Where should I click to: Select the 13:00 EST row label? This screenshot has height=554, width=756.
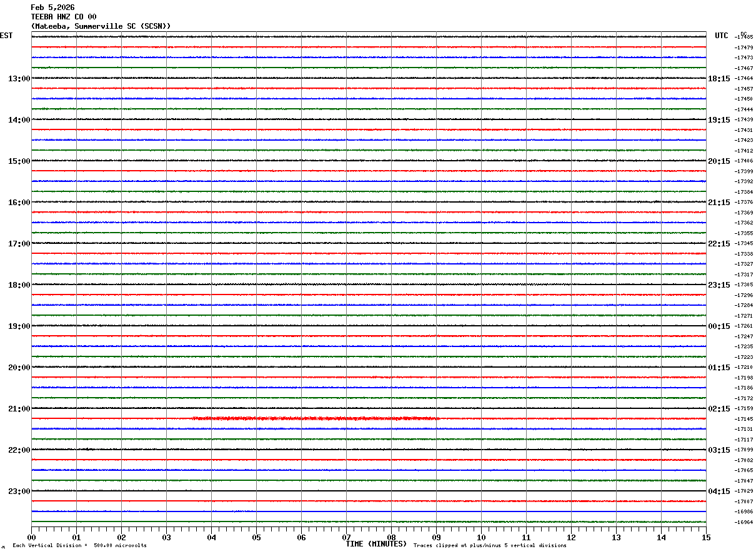[x=19, y=79]
